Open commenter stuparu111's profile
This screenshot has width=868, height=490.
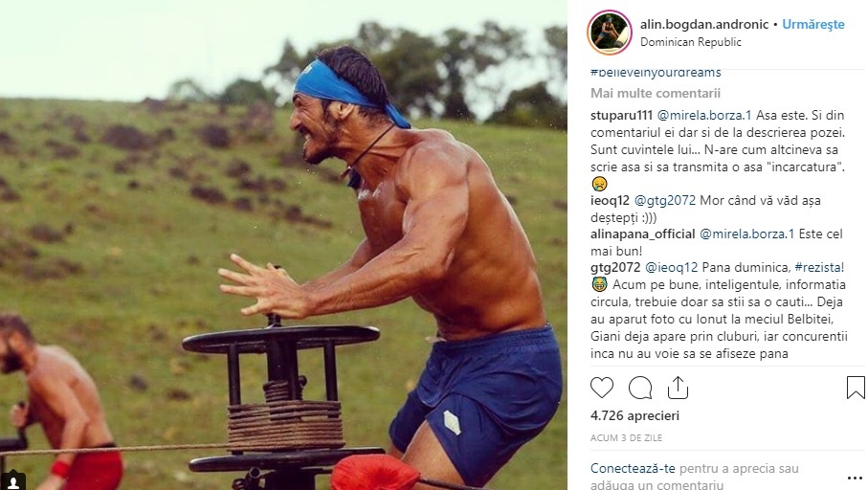point(621,115)
